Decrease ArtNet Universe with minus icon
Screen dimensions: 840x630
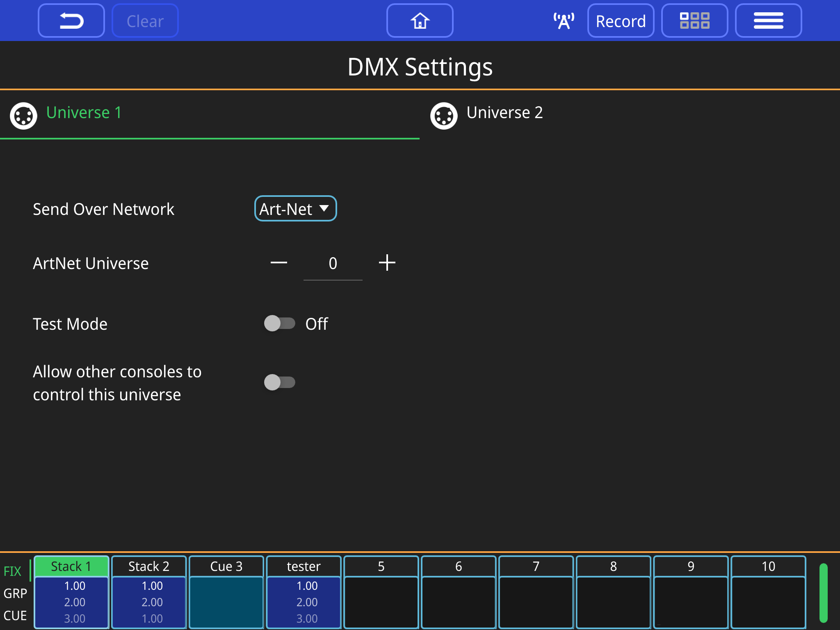pyautogui.click(x=279, y=263)
